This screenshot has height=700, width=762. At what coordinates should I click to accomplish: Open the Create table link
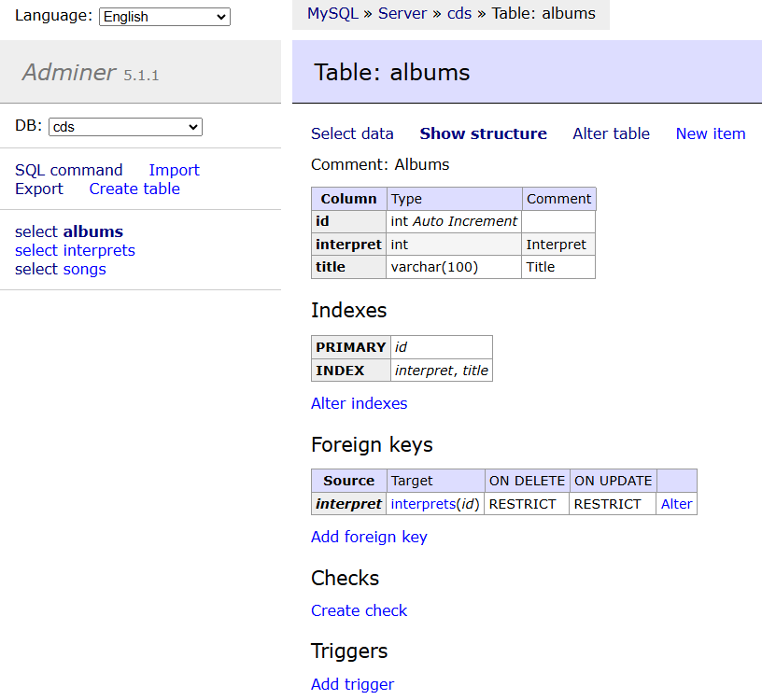click(134, 189)
